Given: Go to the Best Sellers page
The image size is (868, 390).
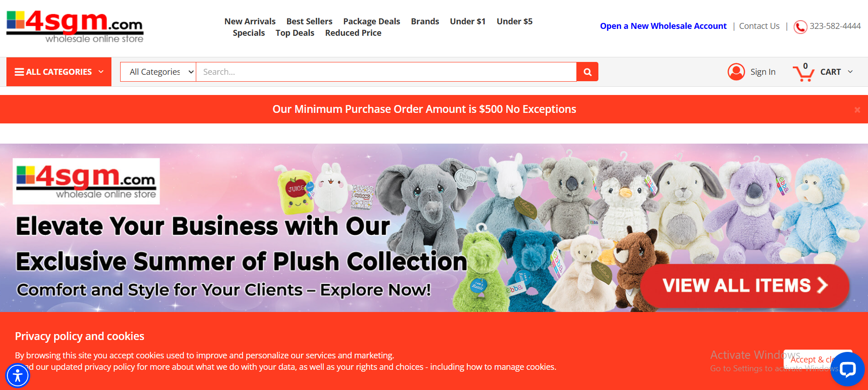Looking at the screenshot, I should pos(310,21).
